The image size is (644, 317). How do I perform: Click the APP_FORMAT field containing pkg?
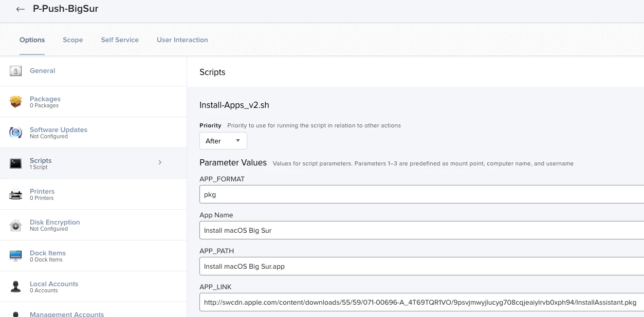pos(421,194)
